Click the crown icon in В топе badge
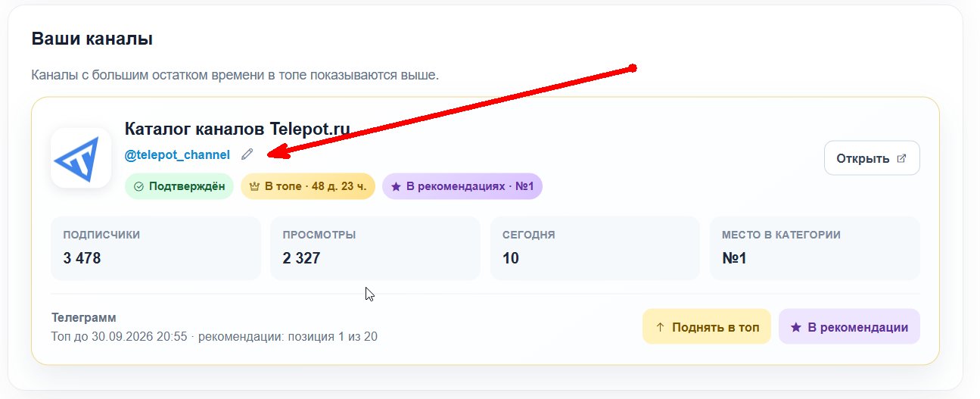This screenshot has height=399, width=980. [x=254, y=186]
